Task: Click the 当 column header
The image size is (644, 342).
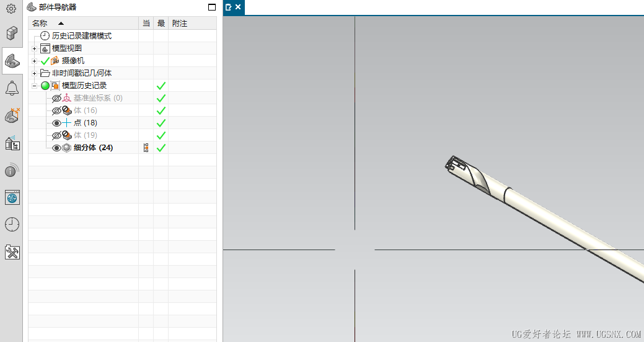Action: point(146,24)
